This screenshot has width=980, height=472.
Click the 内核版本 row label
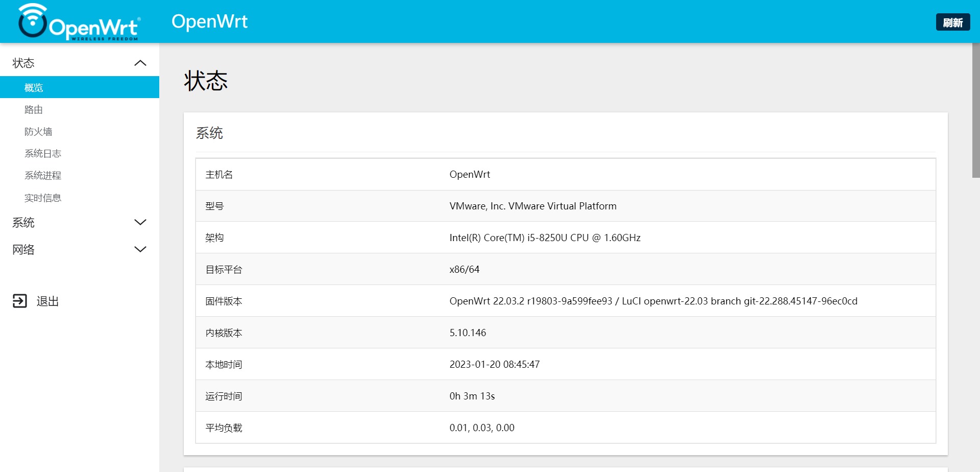pos(224,333)
